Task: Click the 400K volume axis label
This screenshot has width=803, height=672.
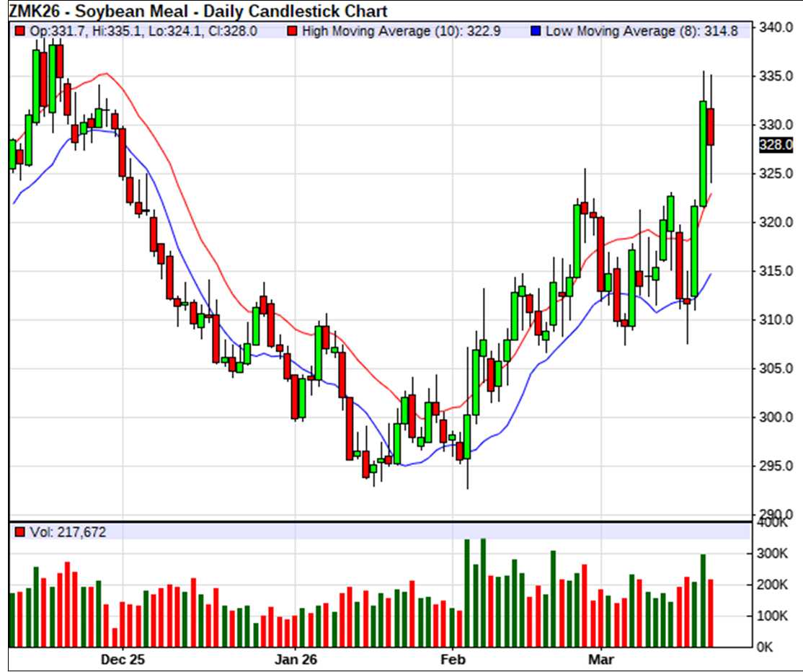Action: pyautogui.click(x=772, y=522)
